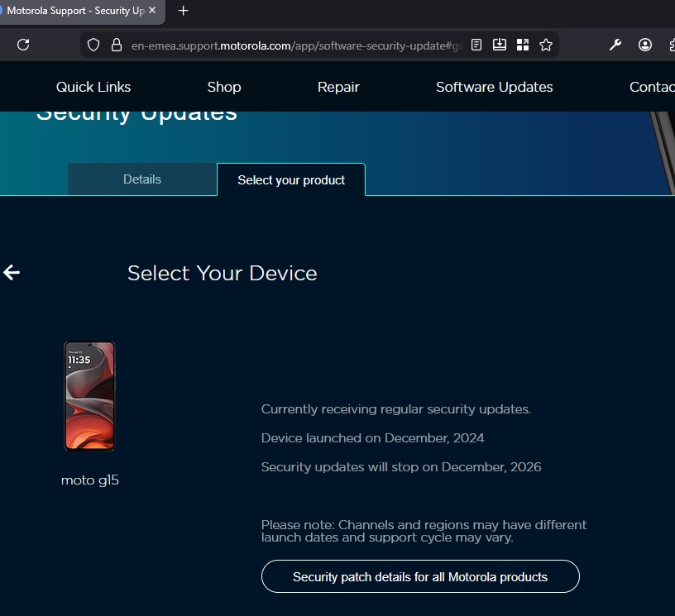Image resolution: width=675 pixels, height=616 pixels.
Task: Switch to the Details tab
Action: 142,179
